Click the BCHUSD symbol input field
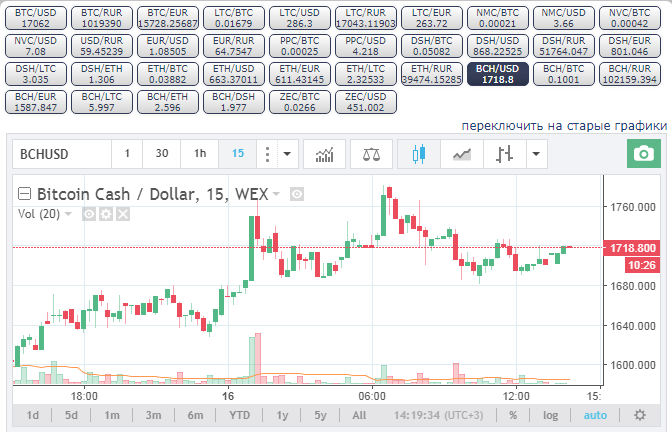Viewport: 672px width, 432px height. point(62,154)
